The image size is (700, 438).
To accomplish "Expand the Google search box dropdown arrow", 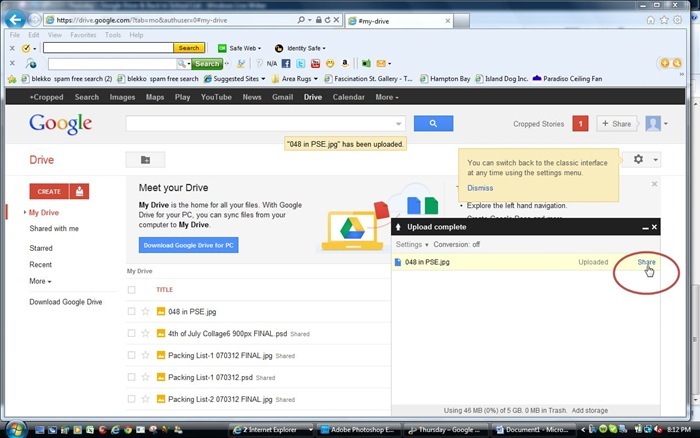I will pyautogui.click(x=399, y=124).
